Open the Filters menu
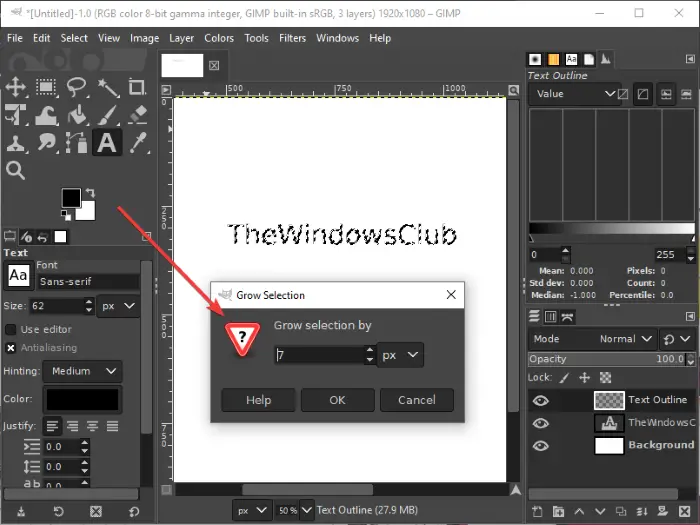This screenshot has width=700, height=525. point(292,38)
